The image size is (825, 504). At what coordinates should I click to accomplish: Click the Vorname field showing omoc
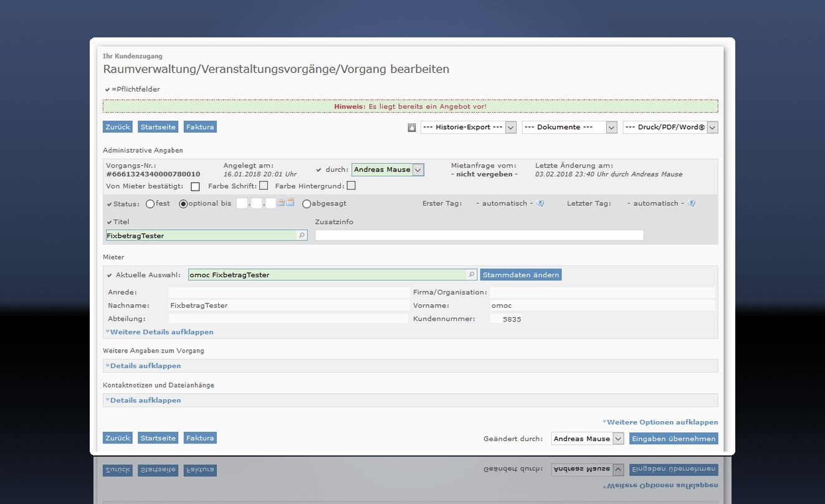coord(602,306)
